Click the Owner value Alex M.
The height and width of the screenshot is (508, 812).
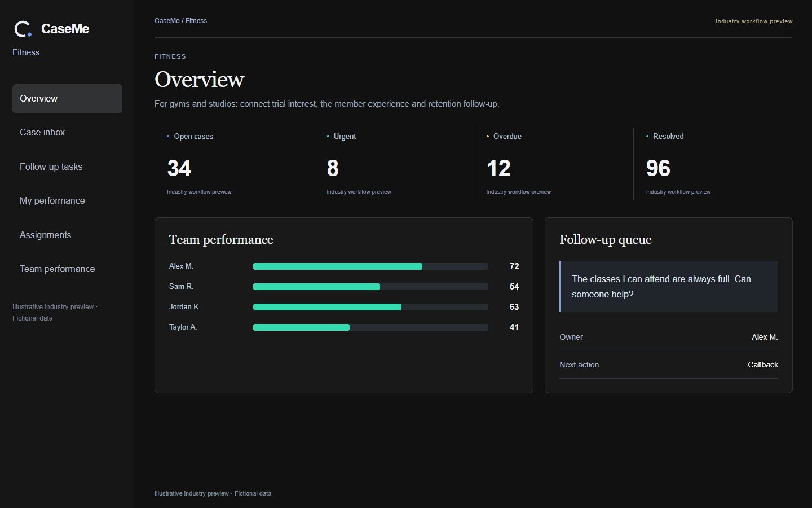765,338
